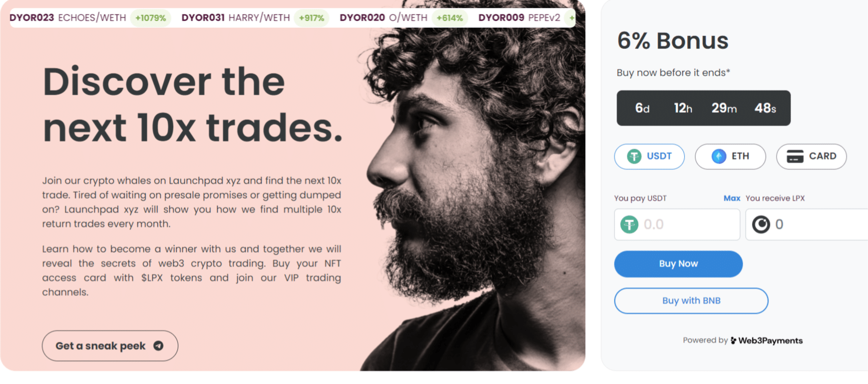Click the LPX token icon in receive field
The height and width of the screenshot is (384, 868).
[761, 224]
